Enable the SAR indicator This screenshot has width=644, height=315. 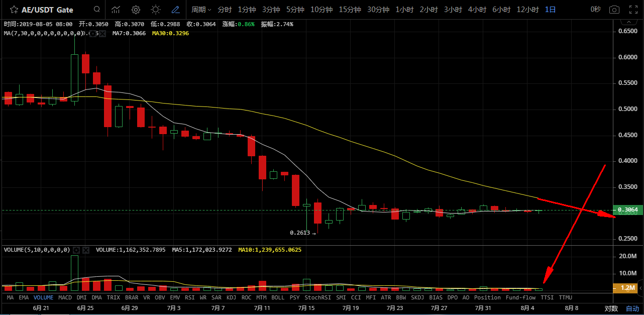tap(217, 297)
